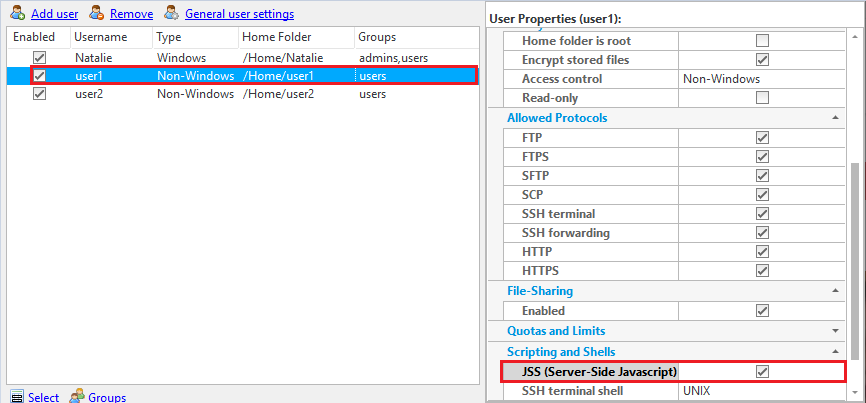Collapse the File-Sharing section
Screen dimensions: 866x403
[x=834, y=291]
